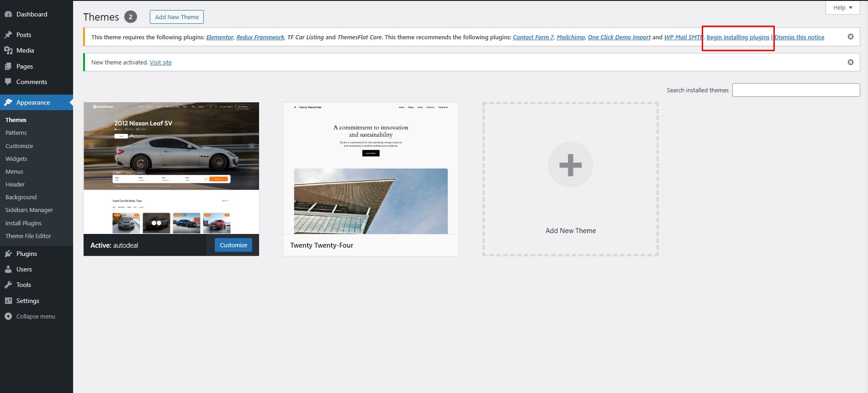Image resolution: width=868 pixels, height=393 pixels.
Task: Click Collapse menu text
Action: click(x=36, y=316)
